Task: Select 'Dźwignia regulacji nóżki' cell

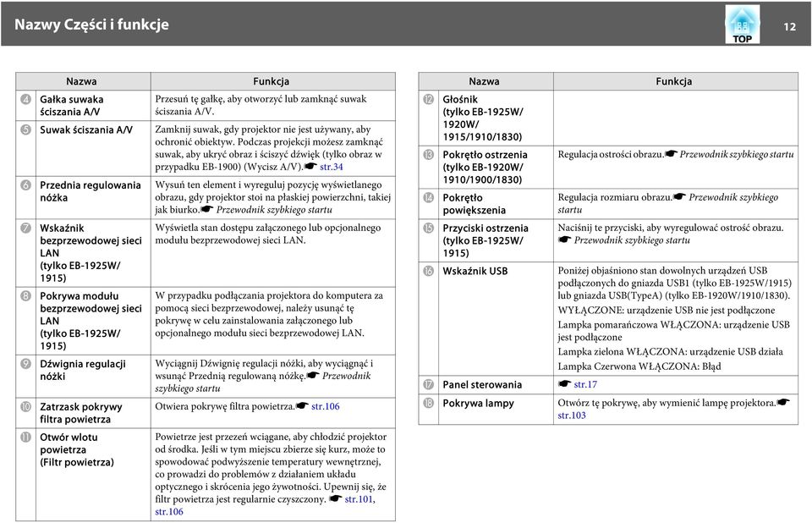Action: point(93,377)
